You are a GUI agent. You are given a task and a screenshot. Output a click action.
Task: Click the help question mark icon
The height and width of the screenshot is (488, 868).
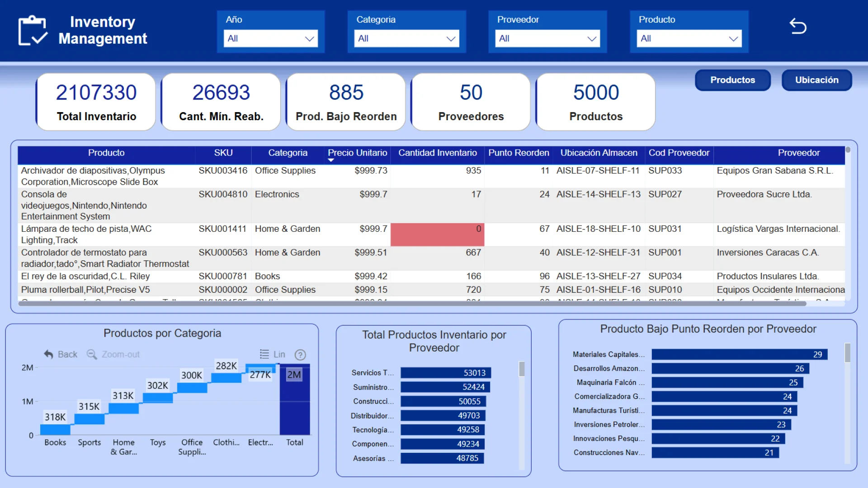coord(300,355)
